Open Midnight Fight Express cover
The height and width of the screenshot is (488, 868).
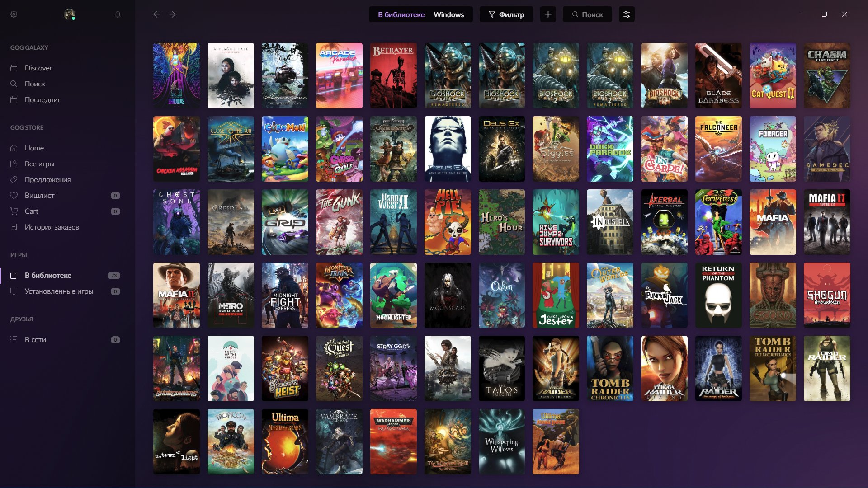[x=285, y=295]
